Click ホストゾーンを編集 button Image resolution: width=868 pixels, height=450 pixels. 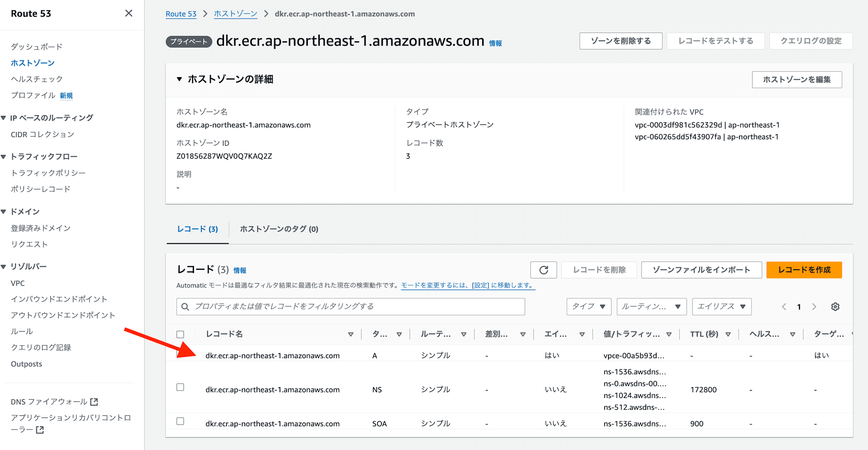click(797, 80)
